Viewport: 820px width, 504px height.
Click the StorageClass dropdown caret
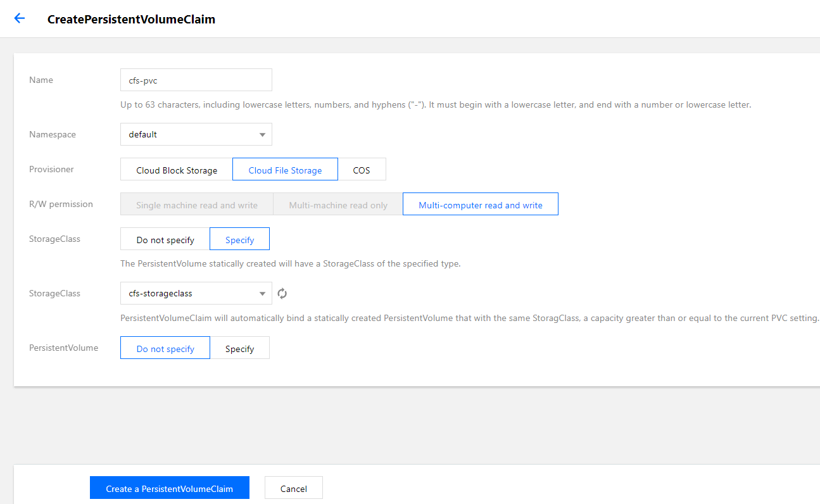click(262, 294)
